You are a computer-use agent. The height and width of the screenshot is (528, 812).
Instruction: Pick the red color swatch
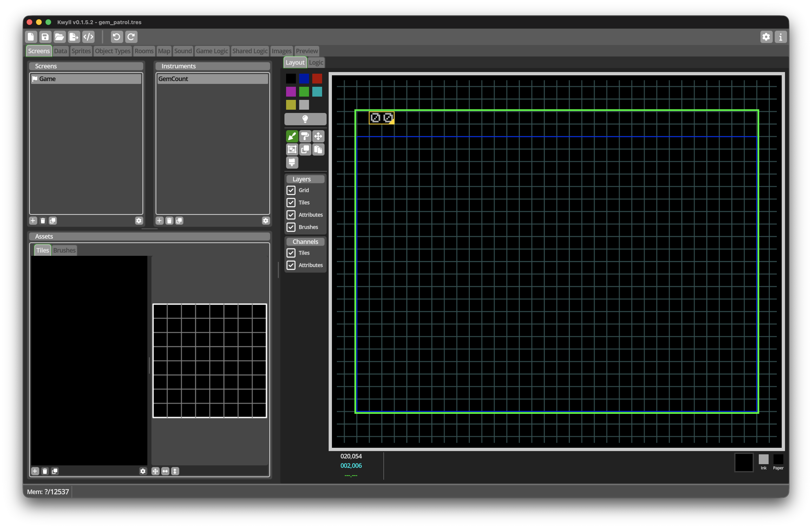coord(317,79)
